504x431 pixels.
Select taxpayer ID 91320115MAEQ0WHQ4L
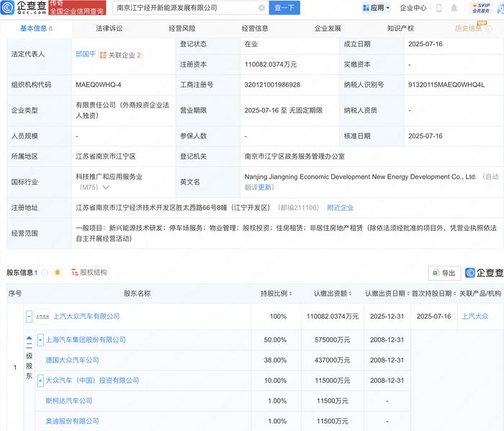pyautogui.click(x=446, y=84)
